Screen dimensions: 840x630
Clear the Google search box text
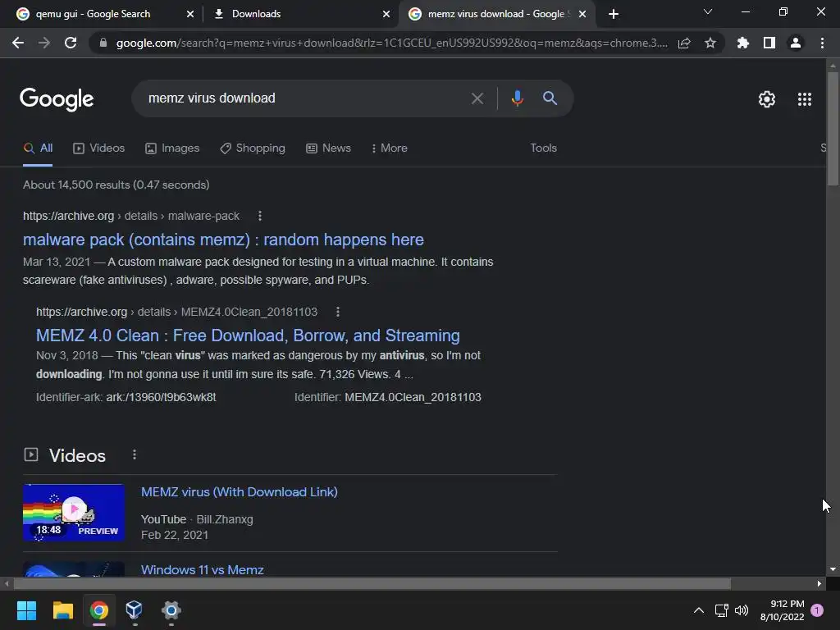pos(477,98)
